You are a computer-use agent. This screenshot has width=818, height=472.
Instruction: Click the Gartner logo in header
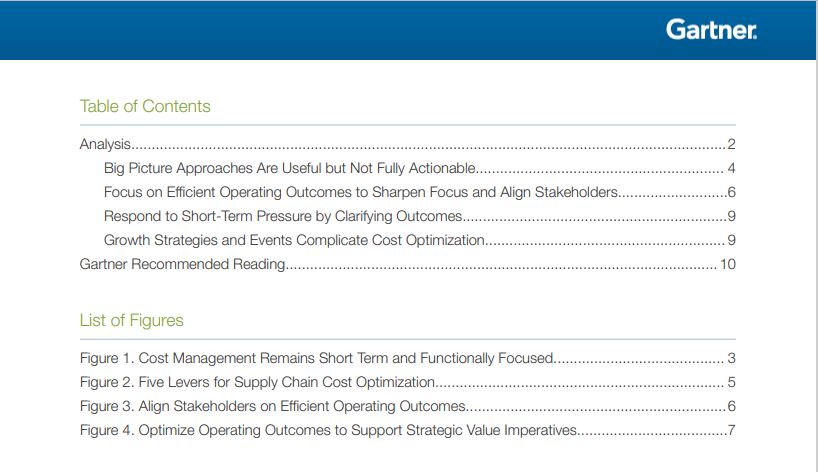(x=711, y=30)
